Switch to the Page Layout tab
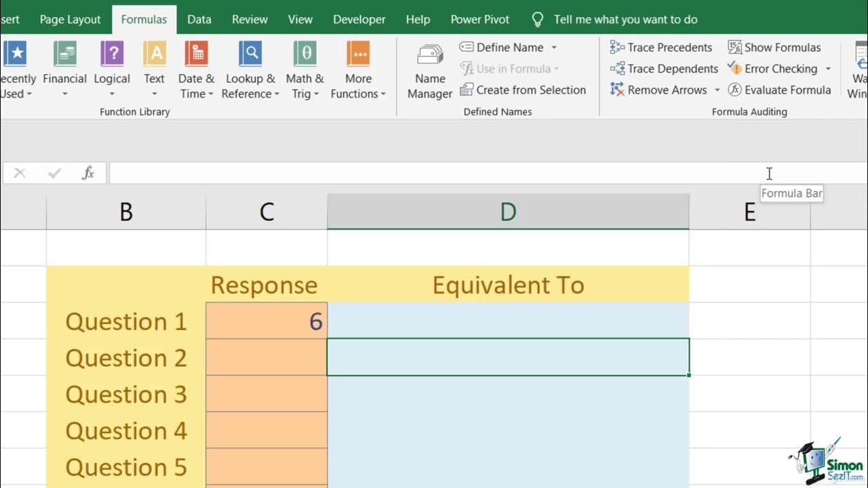 pyautogui.click(x=71, y=20)
